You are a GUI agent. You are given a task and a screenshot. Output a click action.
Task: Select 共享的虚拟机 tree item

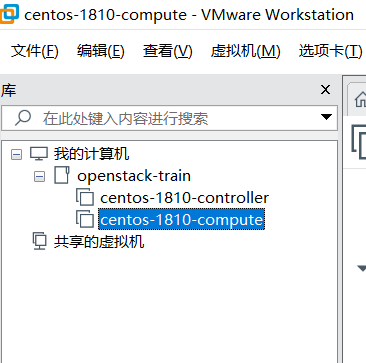99,242
